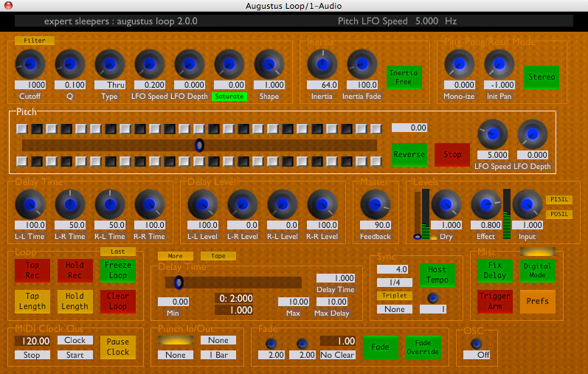Toggle the Inertia Free button
588x374 pixels.
(x=404, y=77)
